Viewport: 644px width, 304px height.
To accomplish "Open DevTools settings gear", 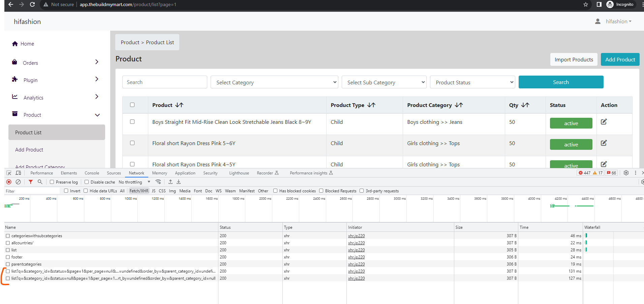I will 626,173.
